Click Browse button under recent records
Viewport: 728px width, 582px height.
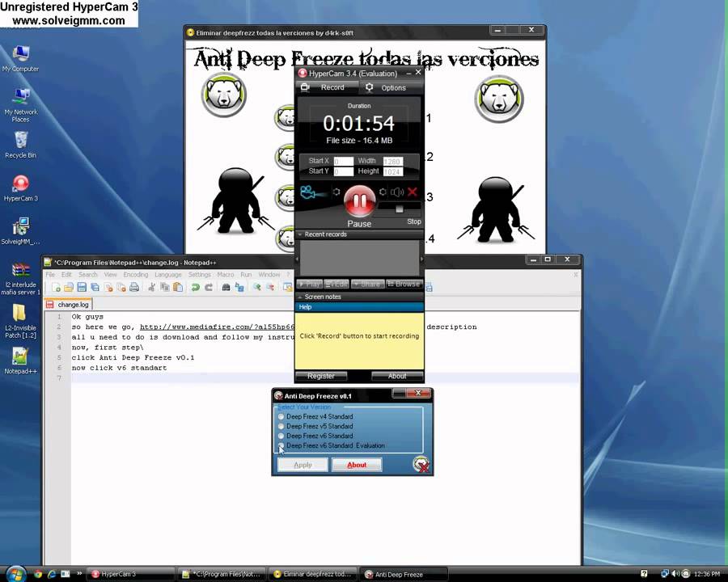(404, 284)
